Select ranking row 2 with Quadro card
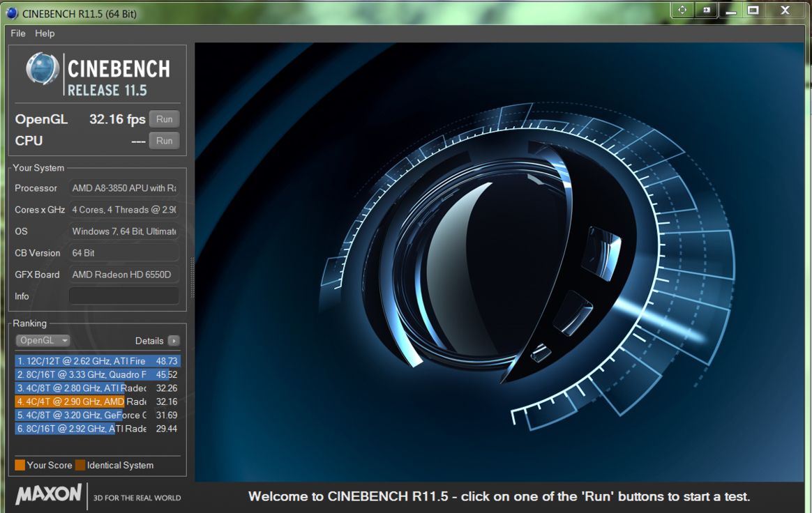The width and height of the screenshot is (812, 513). pos(98,374)
